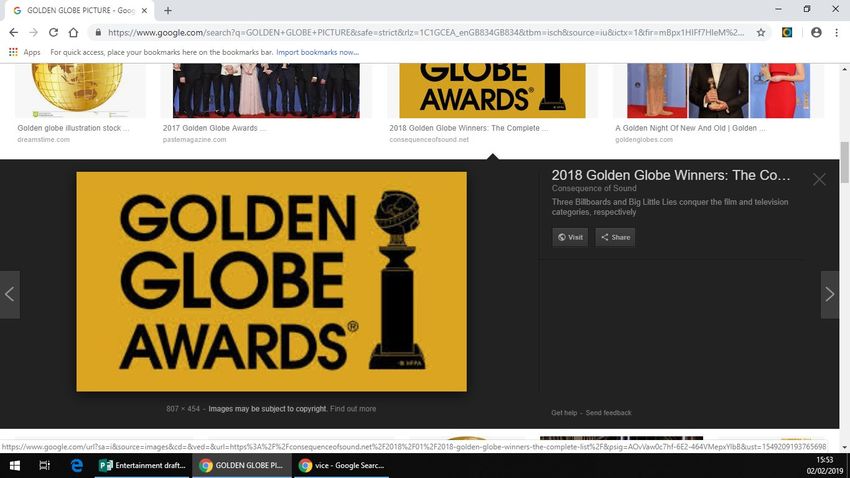Click the consequenceofsound.net source text
850x478 pixels.
(429, 139)
